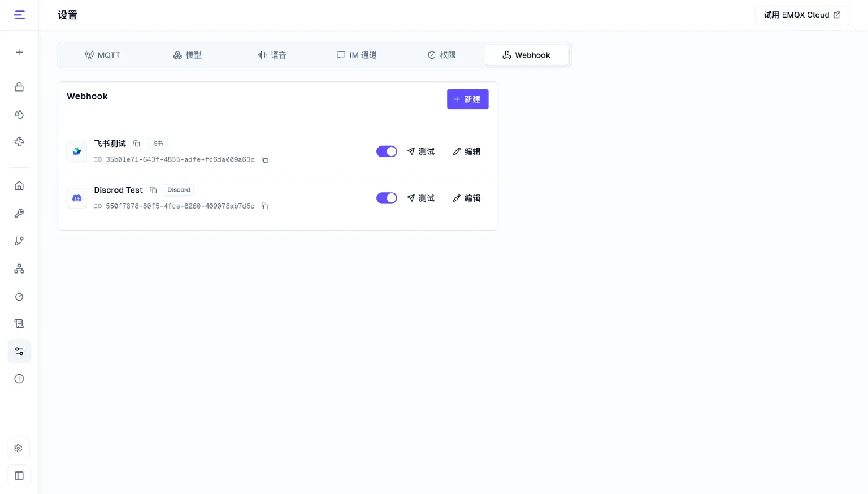868x494 pixels.
Task: Click the 新建 button
Action: (x=467, y=99)
